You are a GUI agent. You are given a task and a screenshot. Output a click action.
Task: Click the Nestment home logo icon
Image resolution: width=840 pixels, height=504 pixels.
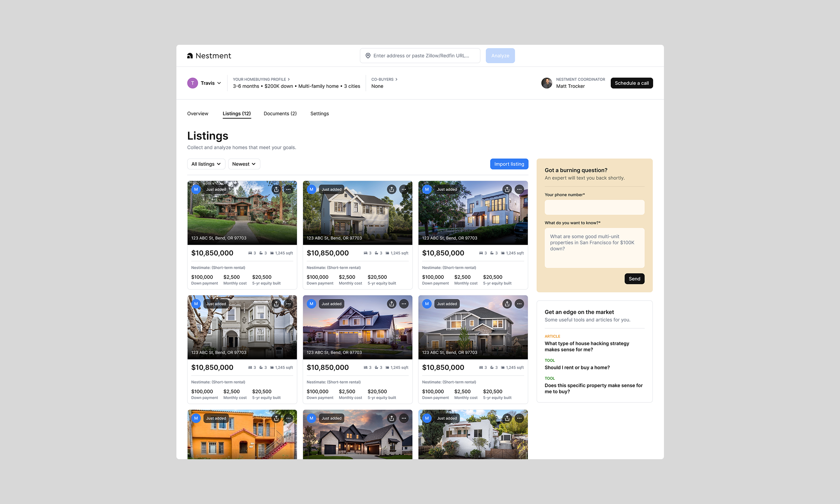tap(190, 56)
